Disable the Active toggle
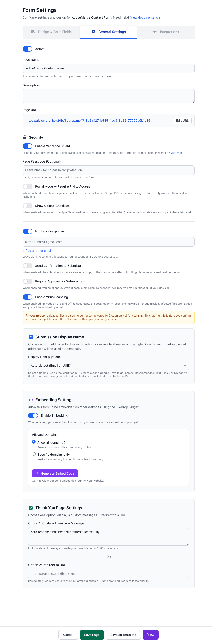 pyautogui.click(x=28, y=49)
